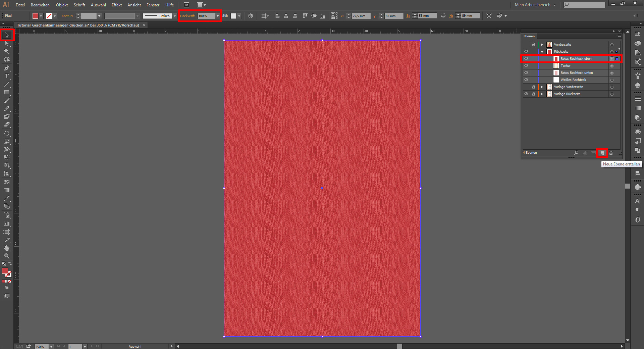
Task: Collapse the Rückseite layer
Action: [x=542, y=52]
